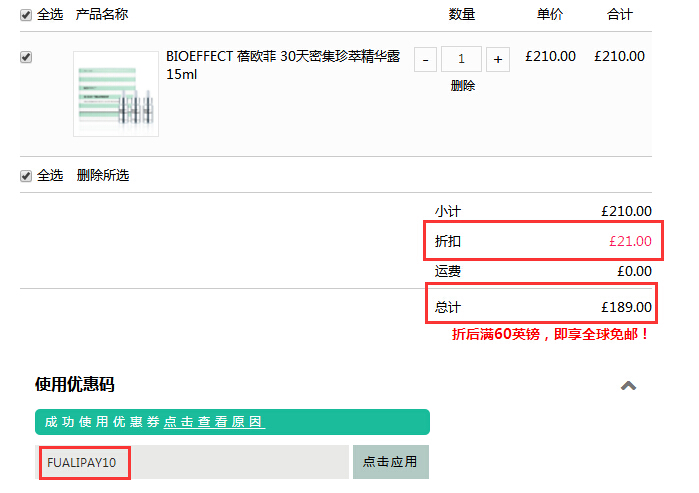Click the 单价 column header

pos(550,14)
